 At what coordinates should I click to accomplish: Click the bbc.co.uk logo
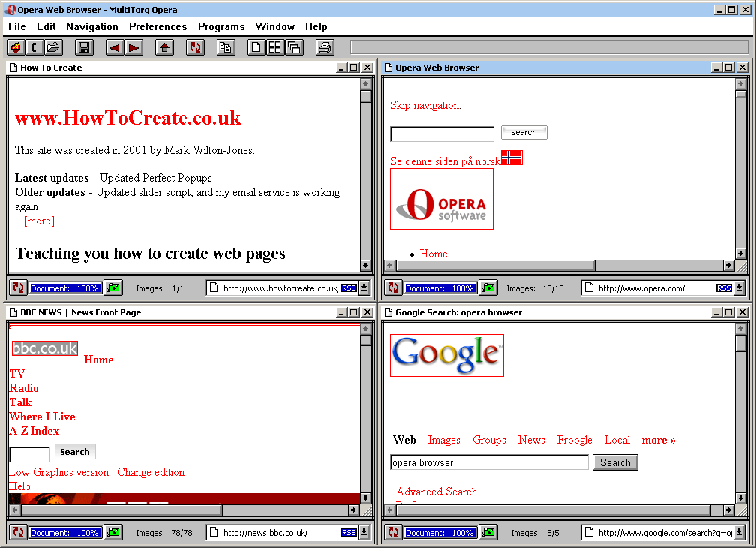[45, 348]
